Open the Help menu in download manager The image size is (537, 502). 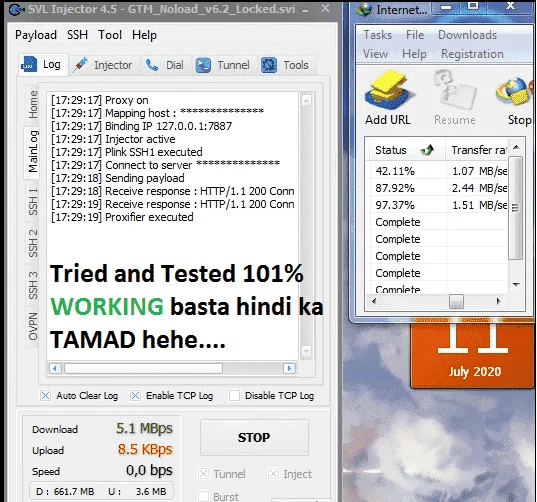click(414, 54)
